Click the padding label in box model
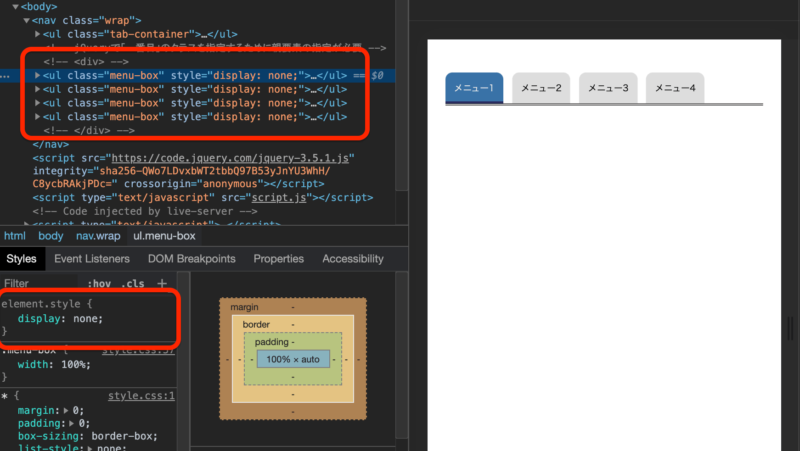The height and width of the screenshot is (451, 800). coord(271,342)
